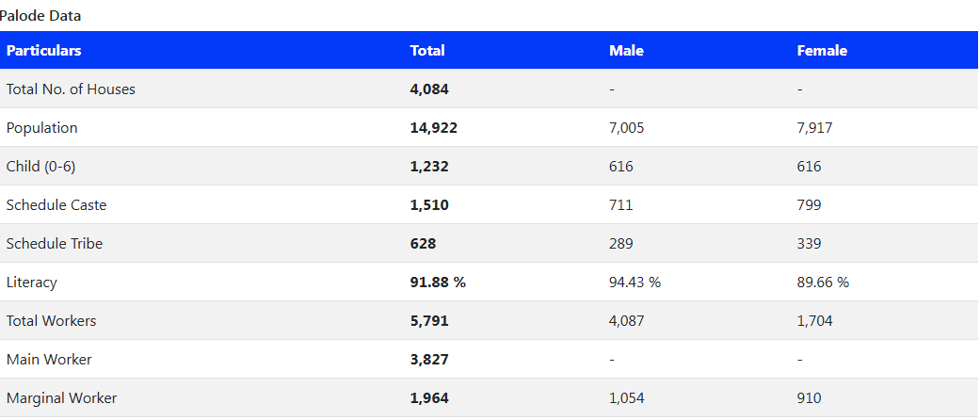Click the Main Worker total 3,827
This screenshot has width=980, height=420.
tap(429, 360)
